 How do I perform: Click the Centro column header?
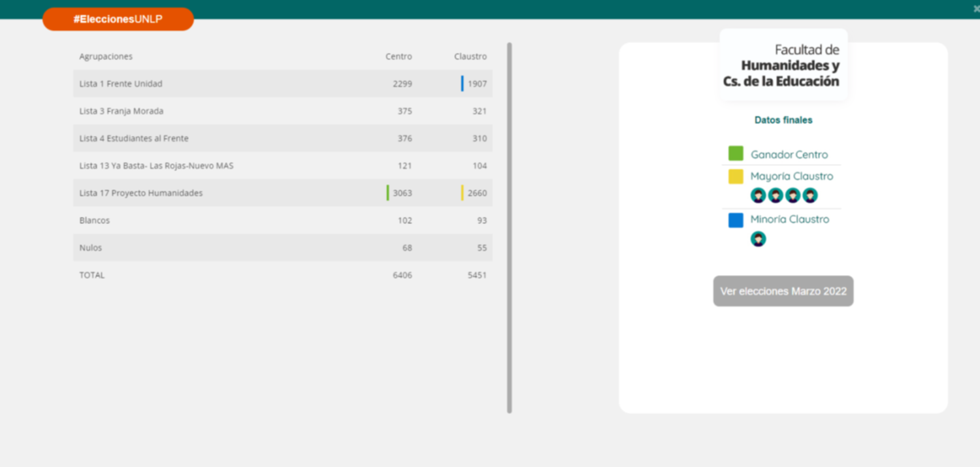[399, 57]
